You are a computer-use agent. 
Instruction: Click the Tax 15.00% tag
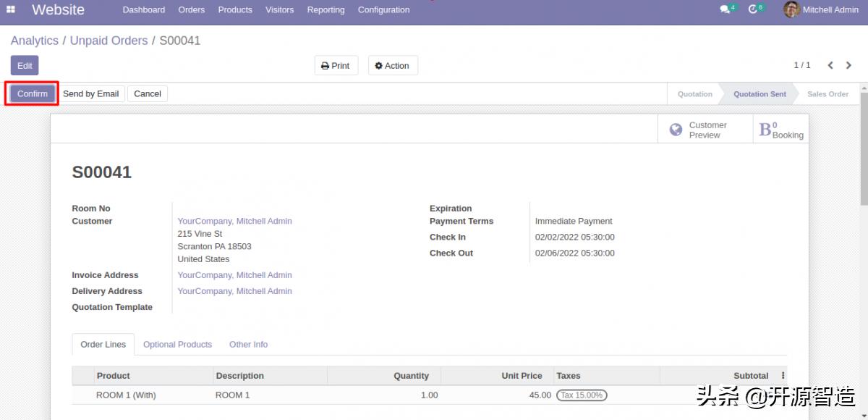point(582,395)
